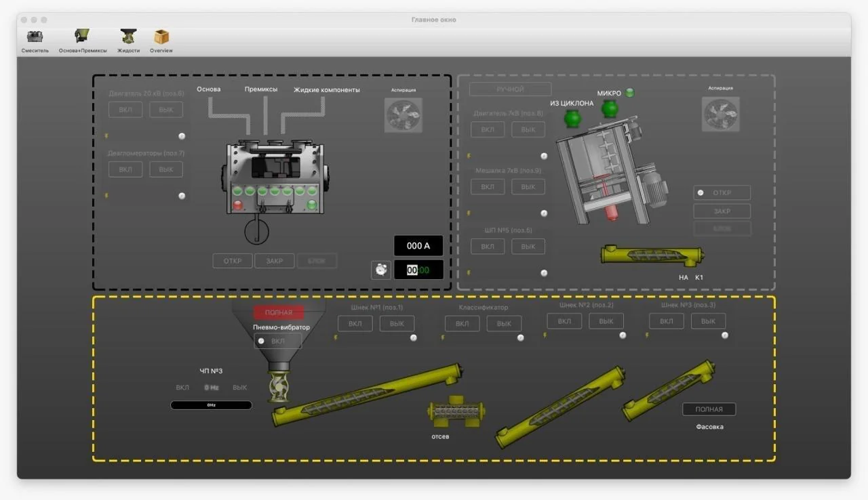Click the Аспирация fan icon in the МИКРО panel
Image resolution: width=868 pixels, height=500 pixels.
point(720,114)
